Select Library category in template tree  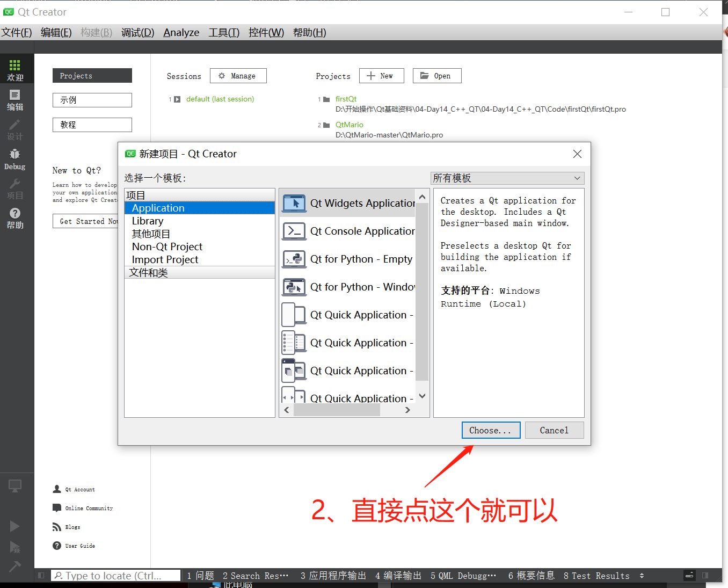point(200,221)
